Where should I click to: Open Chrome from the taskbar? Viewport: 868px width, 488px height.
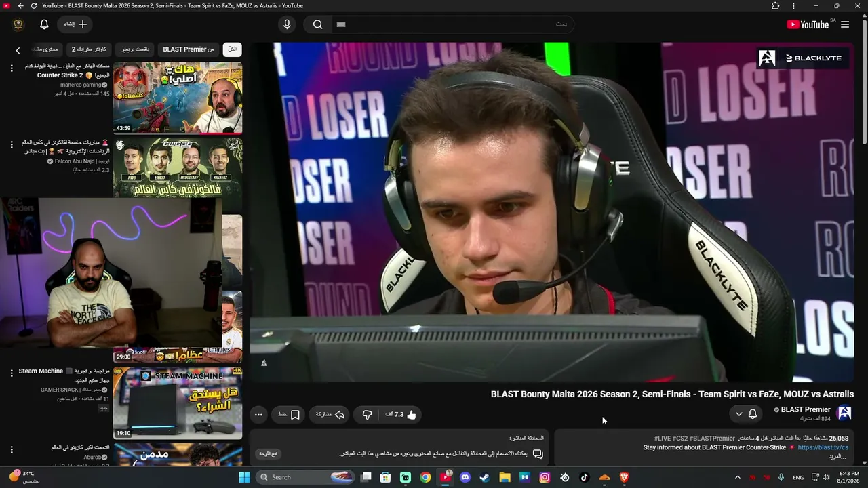tap(425, 477)
